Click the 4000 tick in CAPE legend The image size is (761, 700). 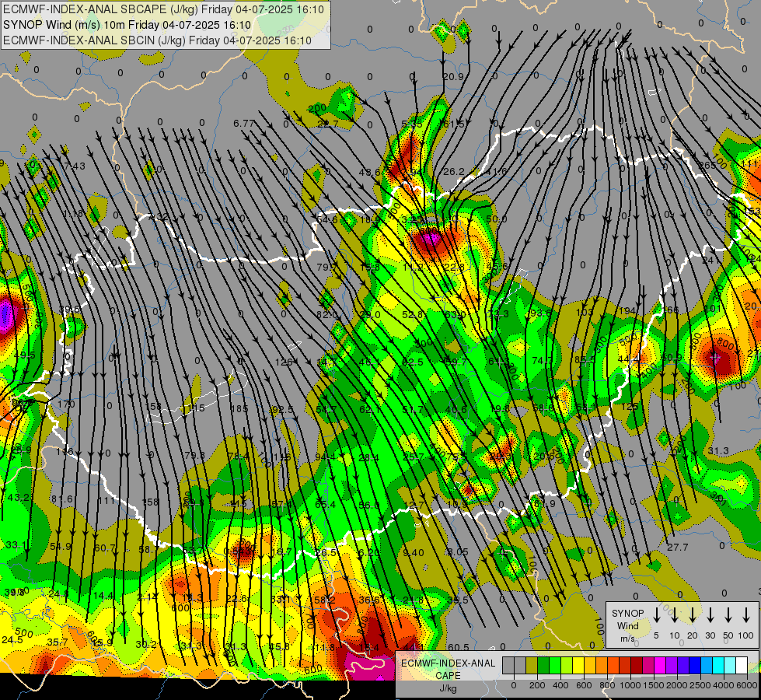pyautogui.click(x=724, y=685)
